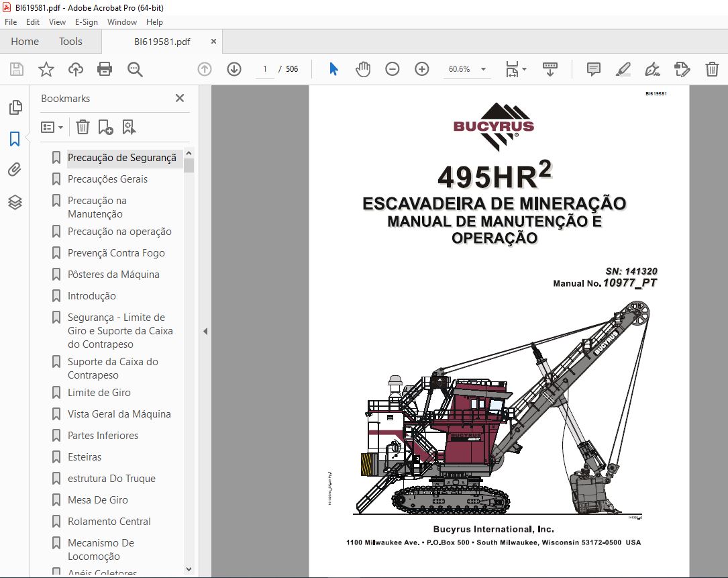The image size is (728, 578).
Task: Close the Bookmarks panel
Action: tap(180, 98)
